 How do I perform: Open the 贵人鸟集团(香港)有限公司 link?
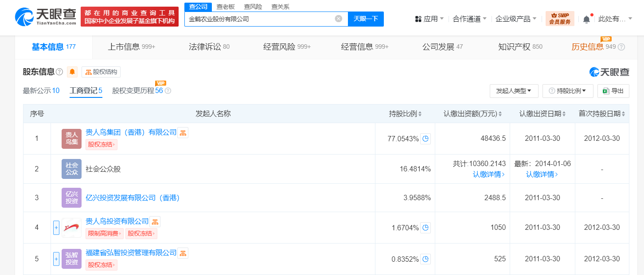tap(131, 132)
